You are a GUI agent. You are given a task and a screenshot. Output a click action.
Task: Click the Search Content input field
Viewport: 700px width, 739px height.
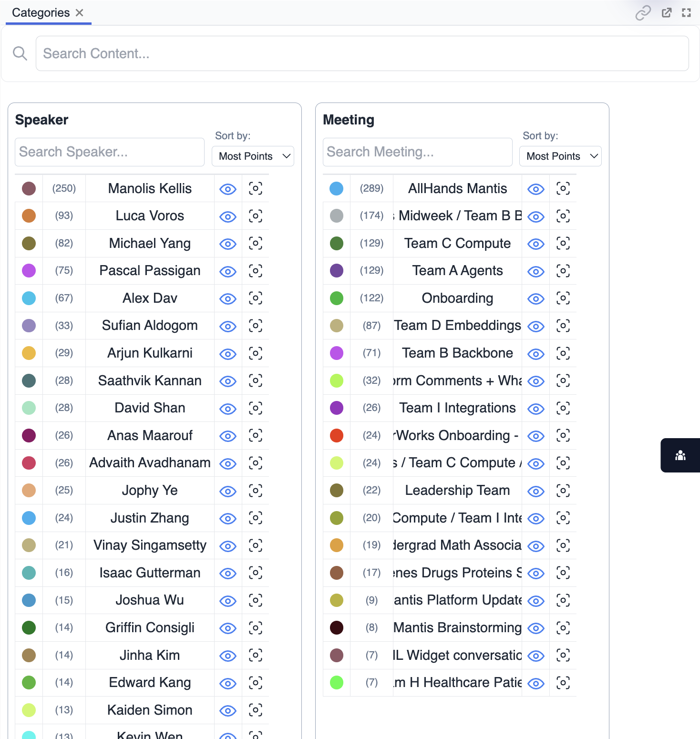click(x=362, y=53)
